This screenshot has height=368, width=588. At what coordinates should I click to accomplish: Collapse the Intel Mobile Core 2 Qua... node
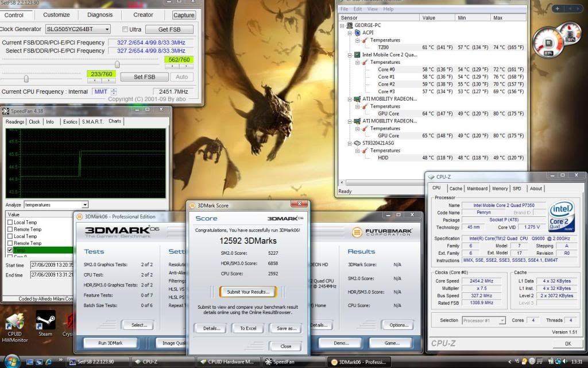point(350,55)
